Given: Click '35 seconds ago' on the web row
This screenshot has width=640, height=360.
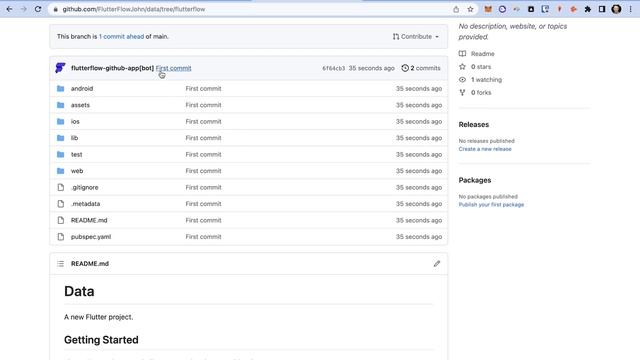Looking at the screenshot, I should click(419, 171).
